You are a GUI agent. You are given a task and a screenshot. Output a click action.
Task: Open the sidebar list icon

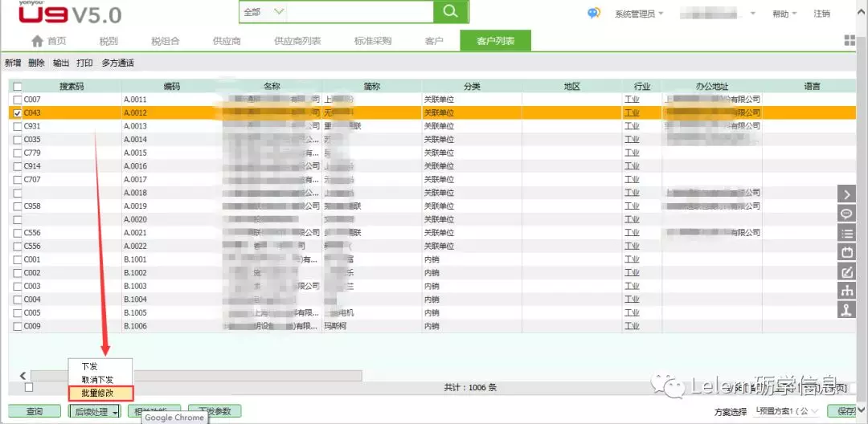click(847, 233)
